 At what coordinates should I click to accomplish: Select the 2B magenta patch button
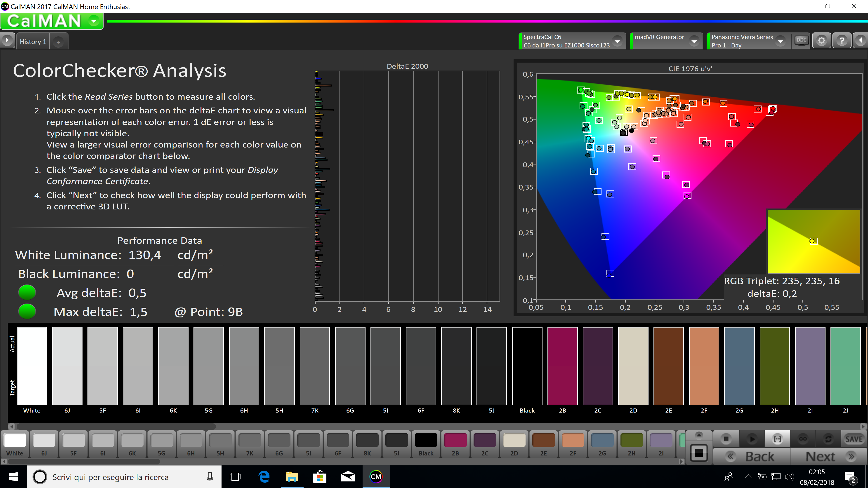point(455,444)
